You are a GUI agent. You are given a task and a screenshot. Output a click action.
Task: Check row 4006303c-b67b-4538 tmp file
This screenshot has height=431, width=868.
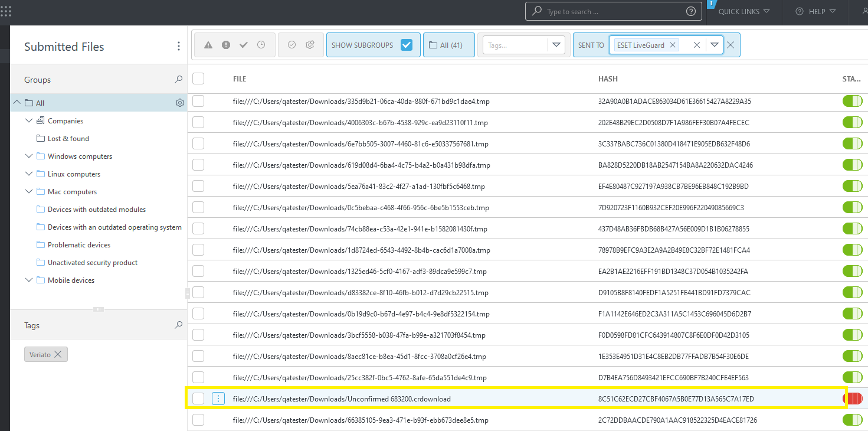pyautogui.click(x=198, y=122)
